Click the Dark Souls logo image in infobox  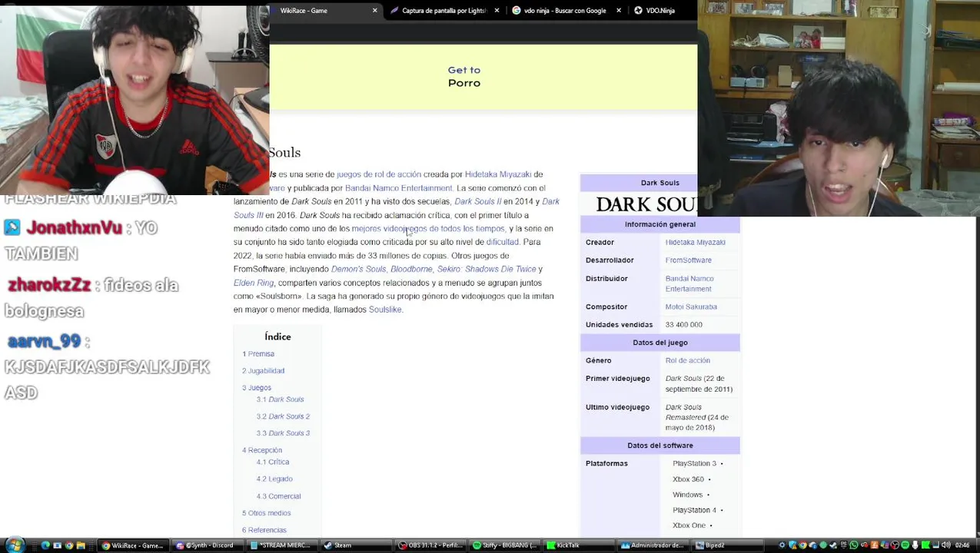point(646,204)
